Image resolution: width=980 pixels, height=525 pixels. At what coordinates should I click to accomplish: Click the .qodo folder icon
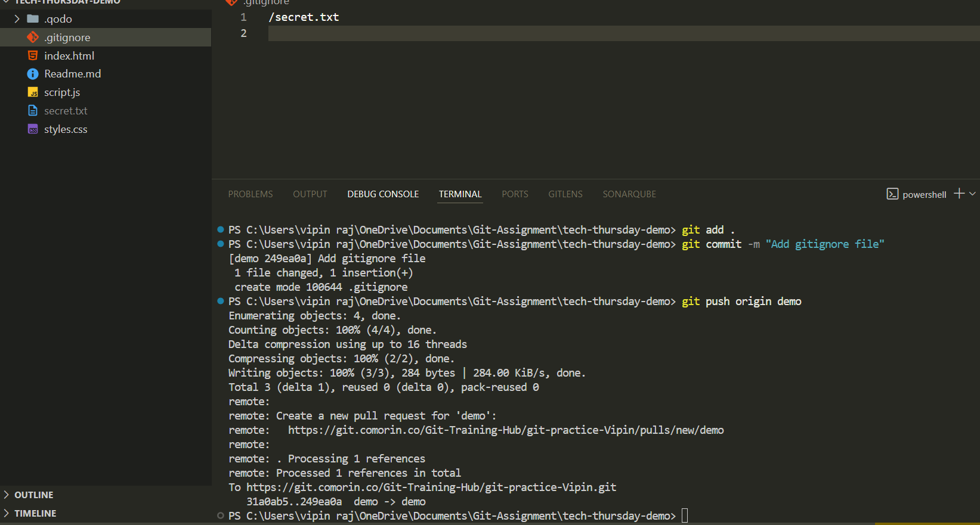pos(33,19)
